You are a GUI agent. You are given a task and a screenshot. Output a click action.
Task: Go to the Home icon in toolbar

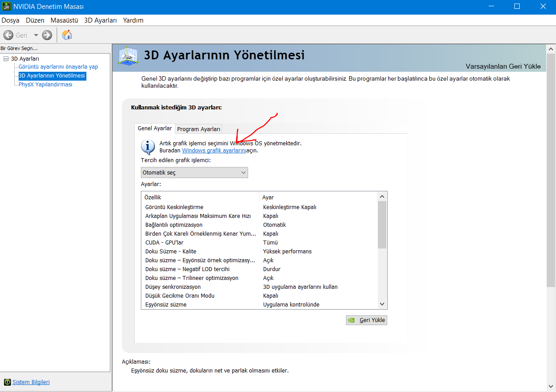click(67, 35)
